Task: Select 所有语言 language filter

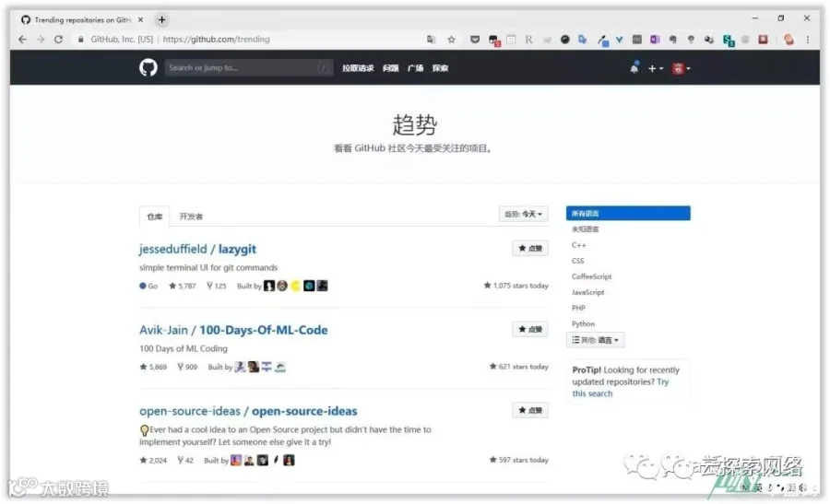Action: tap(628, 213)
